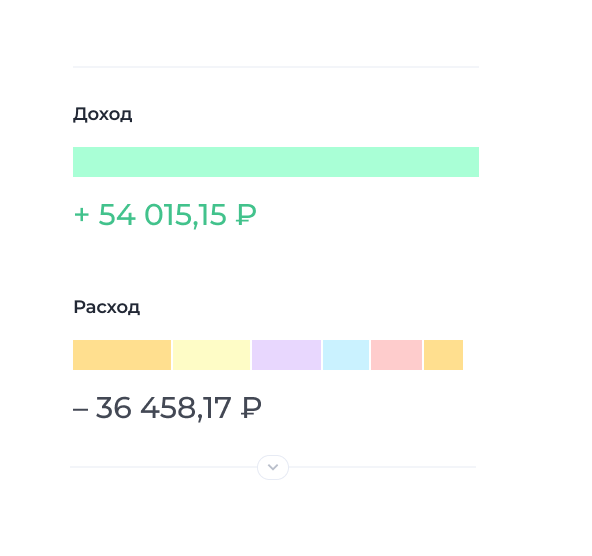Screen dimensions: 592x556
Task: Open the green income amount 54 015,15
Action: (162, 215)
